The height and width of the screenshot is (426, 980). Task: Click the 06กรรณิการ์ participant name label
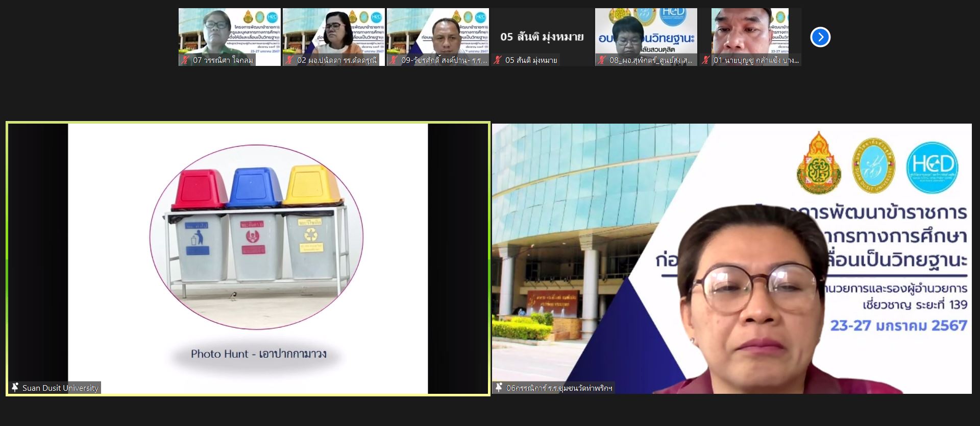[559, 388]
